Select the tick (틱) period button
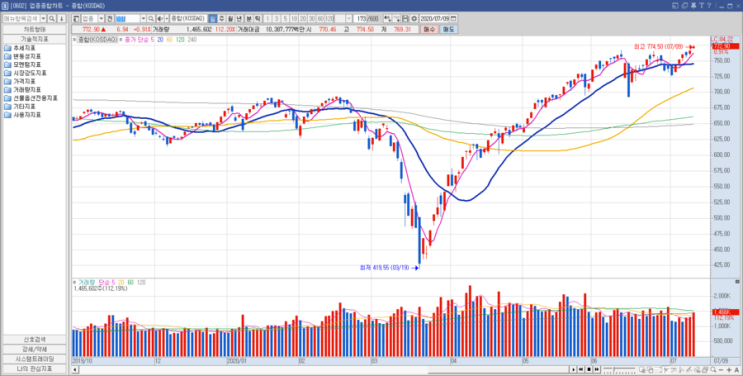743x376 pixels. coord(257,18)
